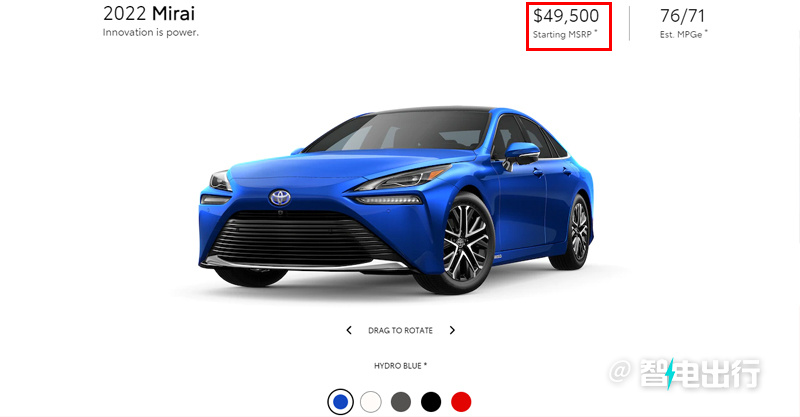Click the Hydro Blue color name label

(x=400, y=366)
